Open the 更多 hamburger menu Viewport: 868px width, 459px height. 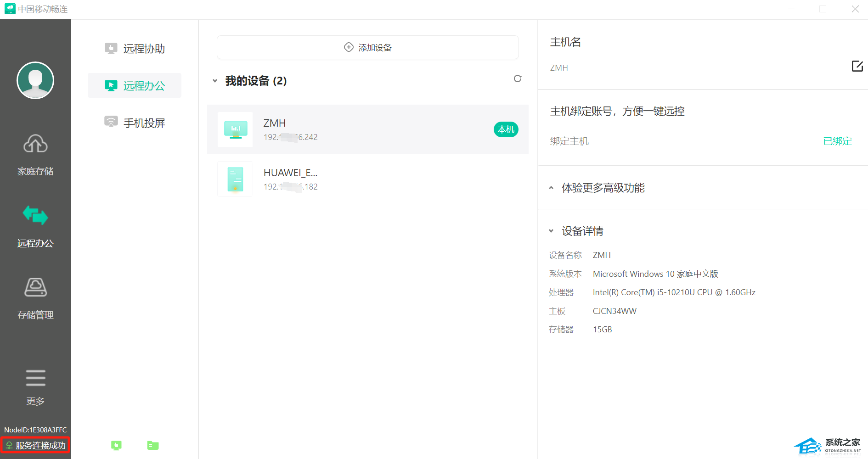[x=35, y=386]
